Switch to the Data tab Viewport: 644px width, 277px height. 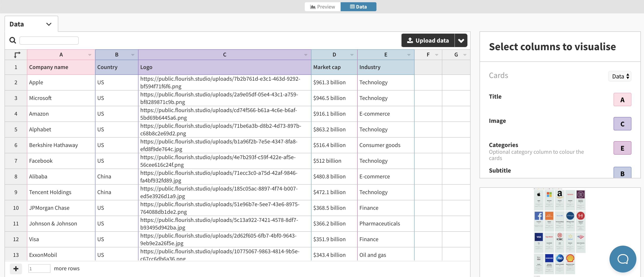(x=358, y=7)
